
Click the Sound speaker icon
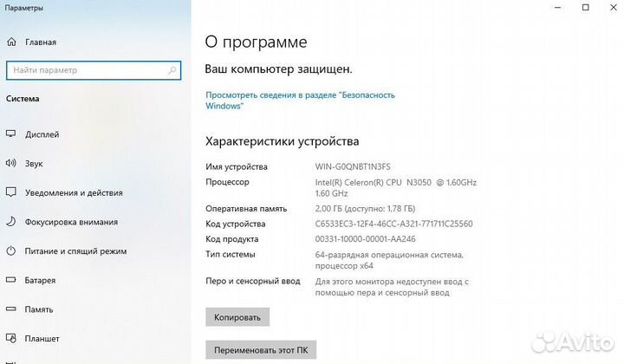10,163
